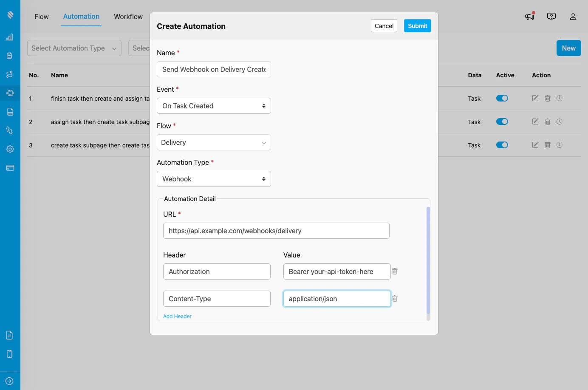Open the help question-mark icon
Image resolution: width=588 pixels, height=390 pixels.
pyautogui.click(x=551, y=16)
